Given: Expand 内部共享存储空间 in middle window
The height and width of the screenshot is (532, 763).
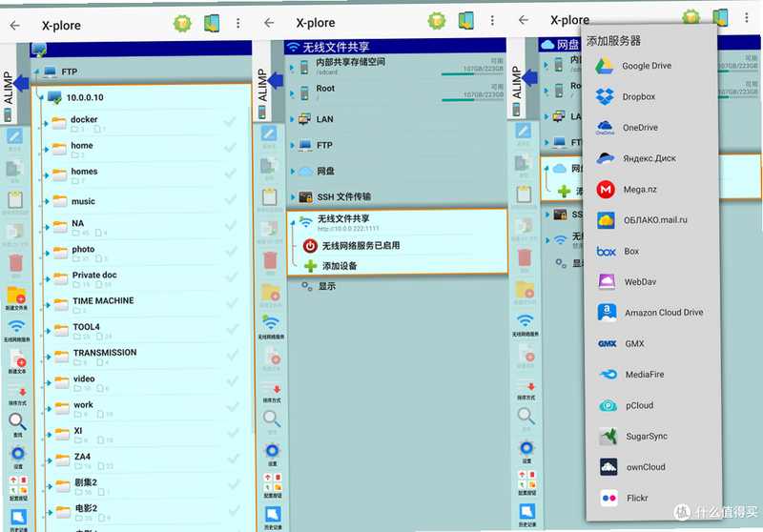Looking at the screenshot, I should pyautogui.click(x=292, y=68).
